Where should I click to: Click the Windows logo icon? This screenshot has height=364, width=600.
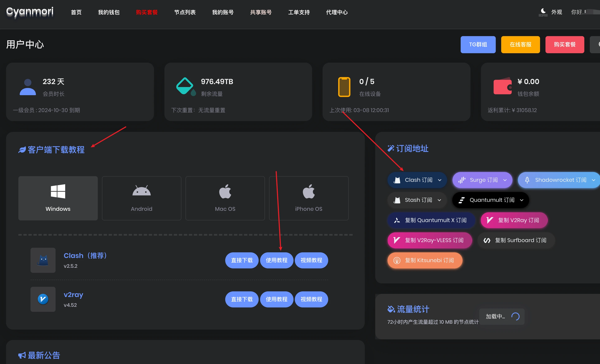coord(58,191)
